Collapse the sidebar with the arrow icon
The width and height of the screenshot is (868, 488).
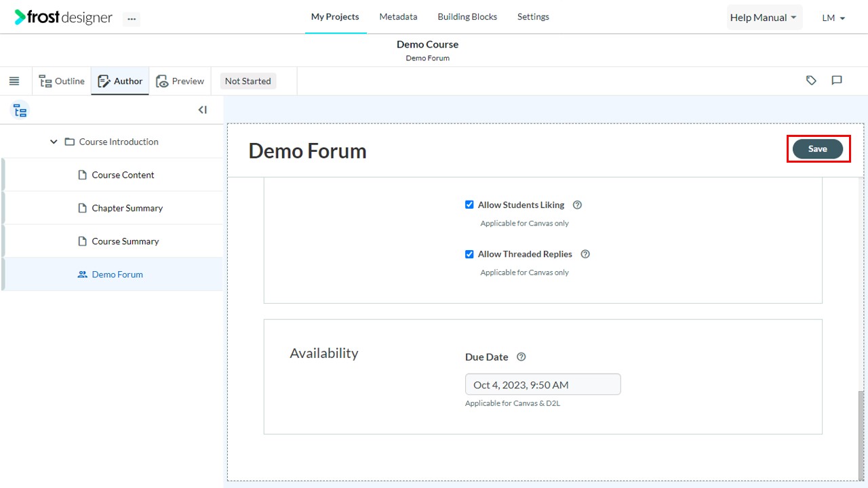(202, 110)
